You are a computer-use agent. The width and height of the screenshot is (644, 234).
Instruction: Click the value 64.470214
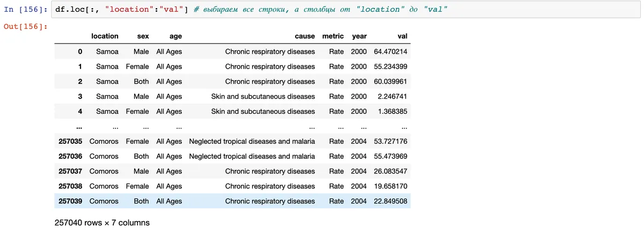[390, 52]
